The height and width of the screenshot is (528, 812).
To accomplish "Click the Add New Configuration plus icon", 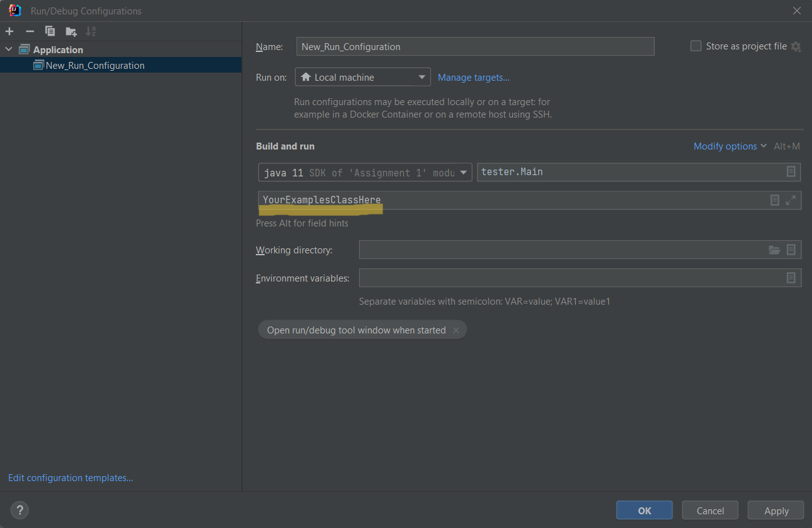I will [x=9, y=31].
